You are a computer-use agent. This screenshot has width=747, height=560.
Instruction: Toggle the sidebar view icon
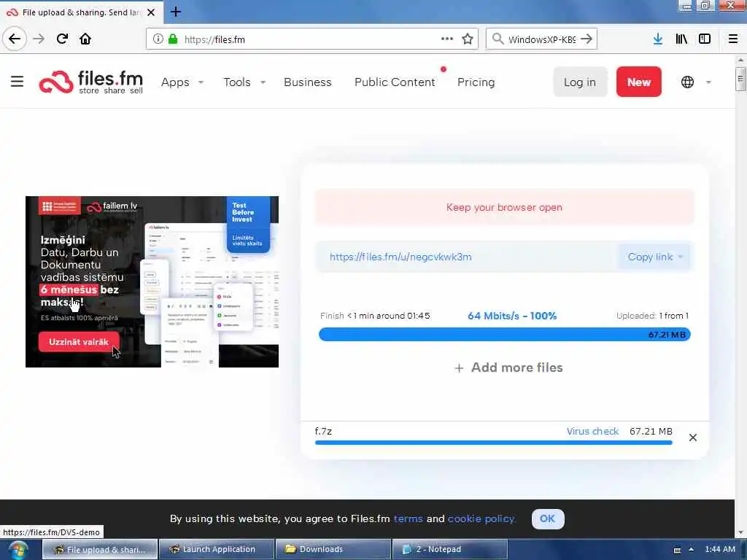coord(705,39)
